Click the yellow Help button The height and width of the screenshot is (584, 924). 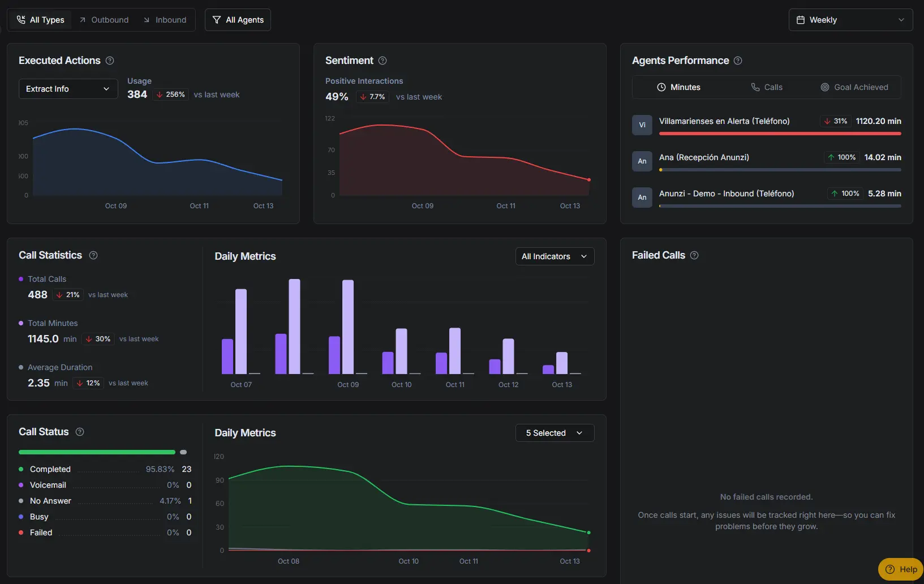click(901, 569)
